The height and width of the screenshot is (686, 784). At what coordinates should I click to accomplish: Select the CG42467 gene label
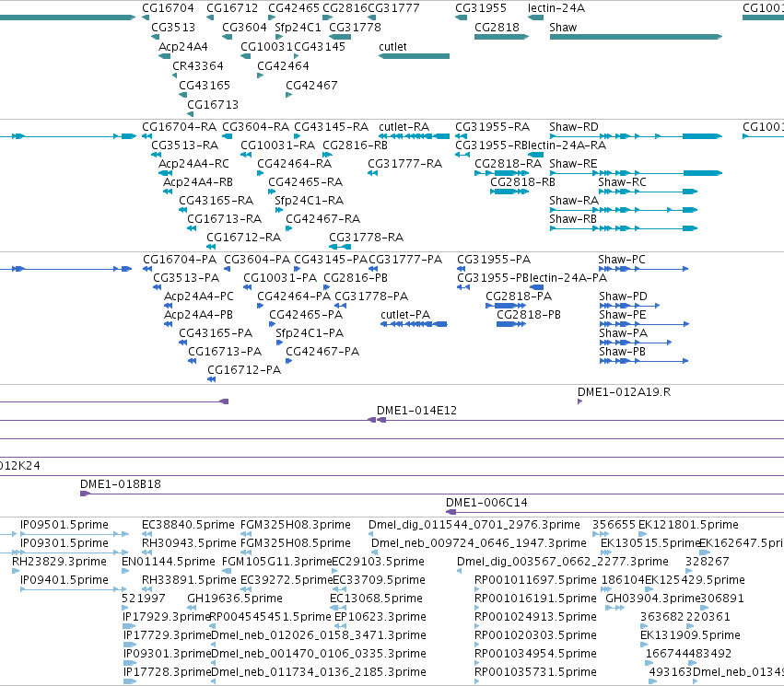coord(311,86)
